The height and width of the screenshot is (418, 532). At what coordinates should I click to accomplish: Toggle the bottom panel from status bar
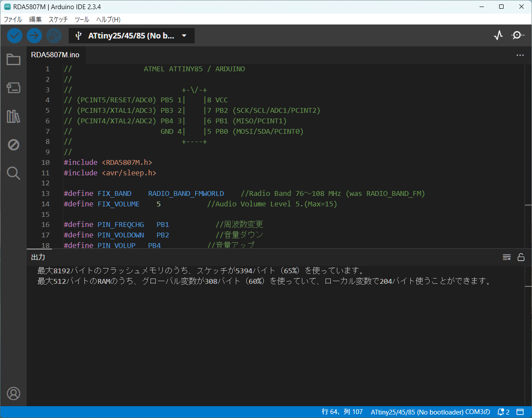(x=520, y=412)
